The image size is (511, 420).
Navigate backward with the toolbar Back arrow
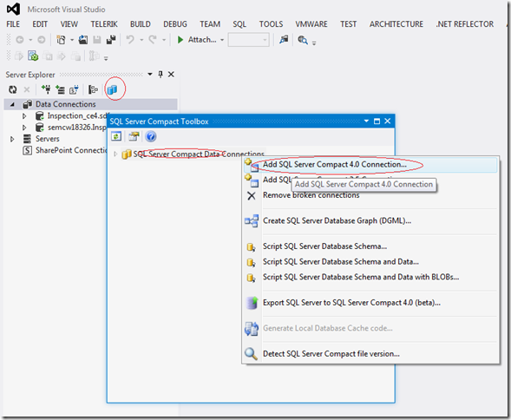20,40
